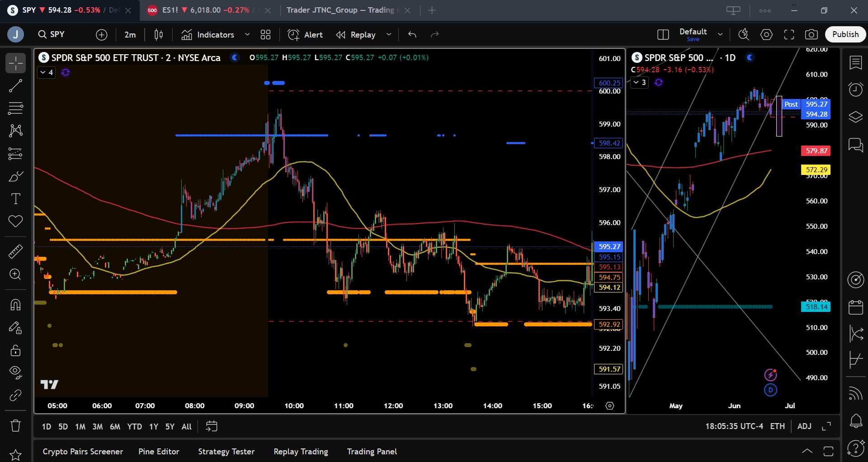Open the linked drawings sync tool

[15, 396]
